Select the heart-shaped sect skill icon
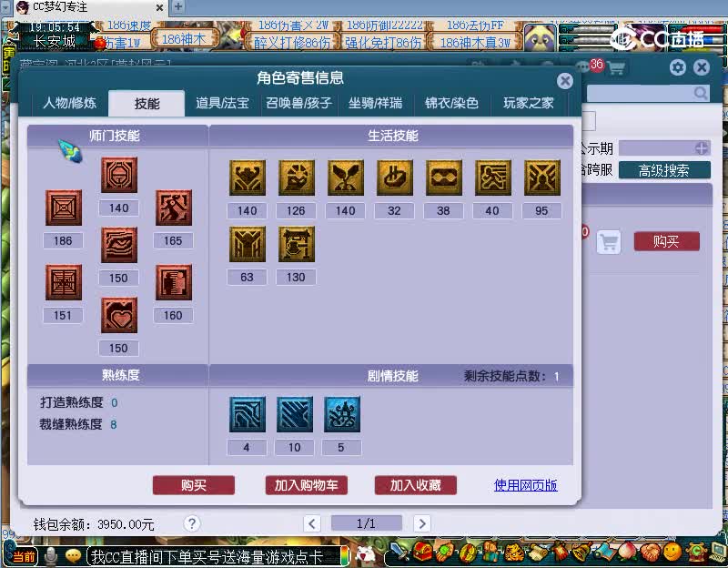Screen dimensions: 728x568 click(119, 315)
